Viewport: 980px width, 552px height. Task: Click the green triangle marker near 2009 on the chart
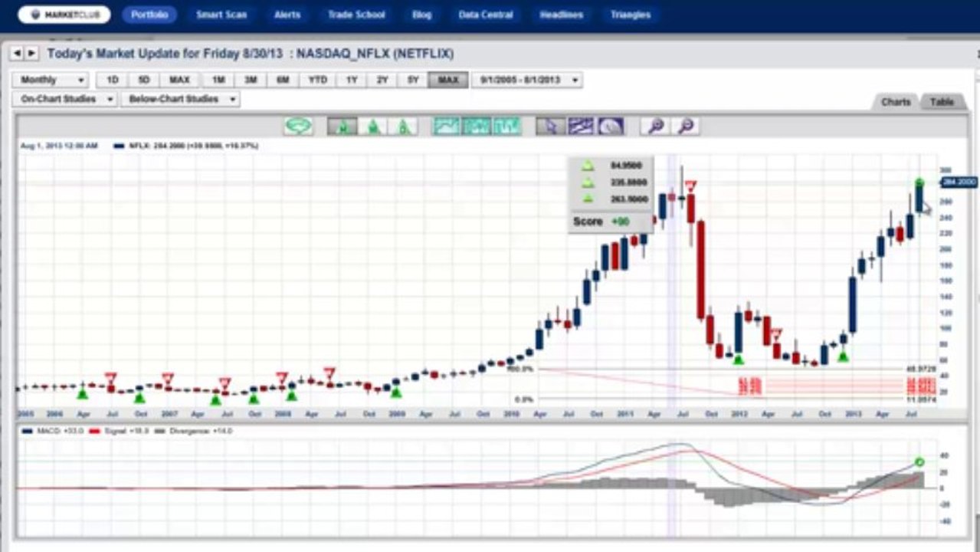tap(395, 393)
